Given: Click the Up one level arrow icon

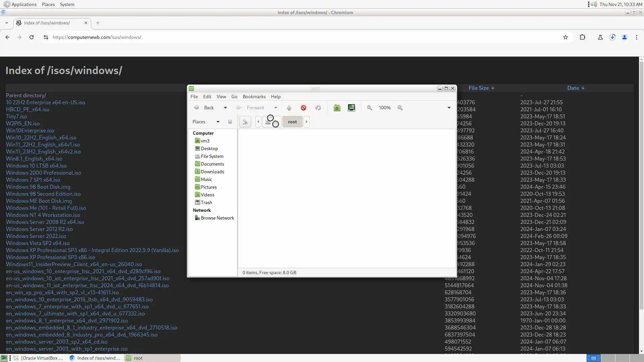Looking at the screenshot, I should [289, 108].
